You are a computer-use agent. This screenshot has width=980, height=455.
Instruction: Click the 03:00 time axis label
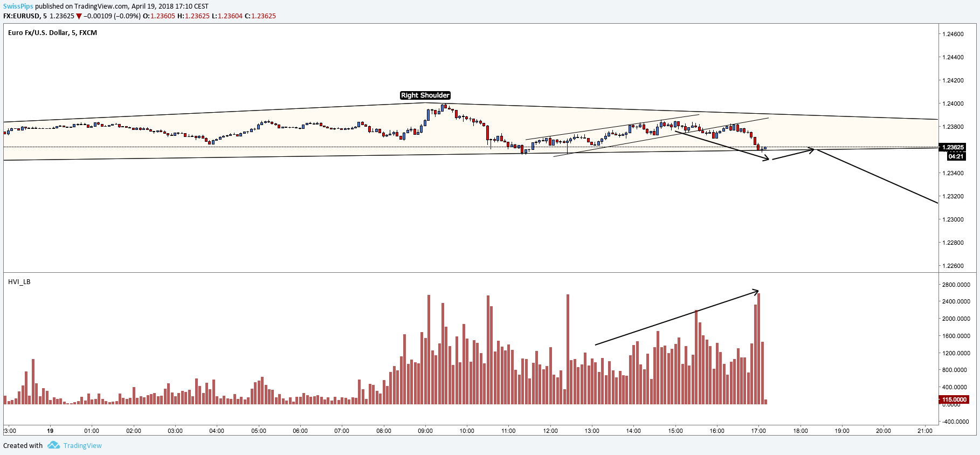click(175, 431)
